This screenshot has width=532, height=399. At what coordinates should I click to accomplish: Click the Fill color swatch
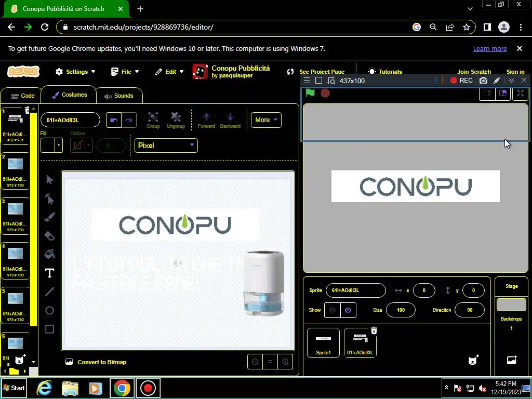tap(48, 145)
